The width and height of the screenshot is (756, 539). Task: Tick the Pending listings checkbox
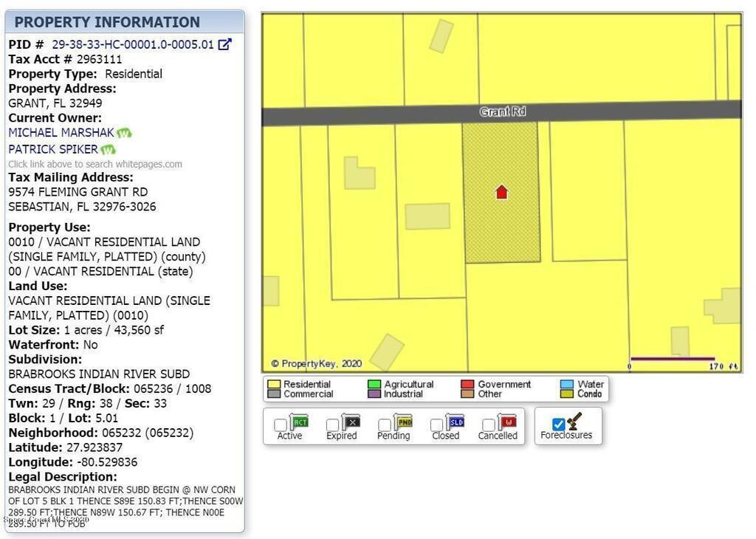pyautogui.click(x=385, y=425)
